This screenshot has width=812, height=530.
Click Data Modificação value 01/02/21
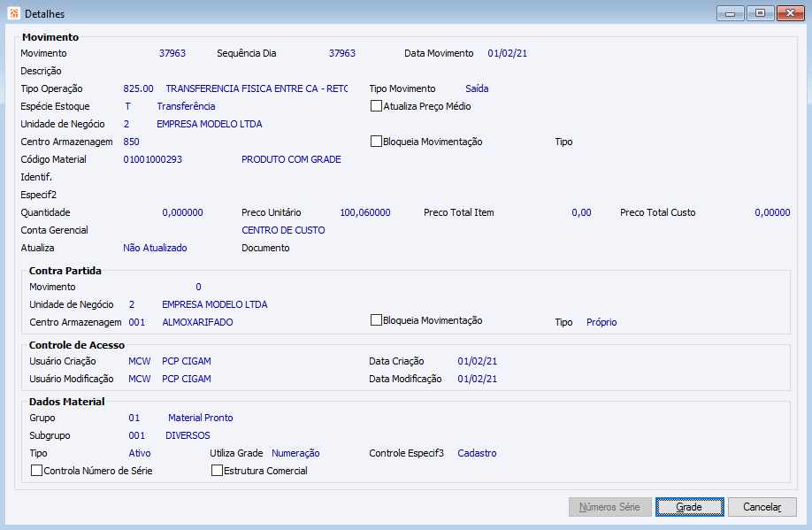pyautogui.click(x=477, y=379)
